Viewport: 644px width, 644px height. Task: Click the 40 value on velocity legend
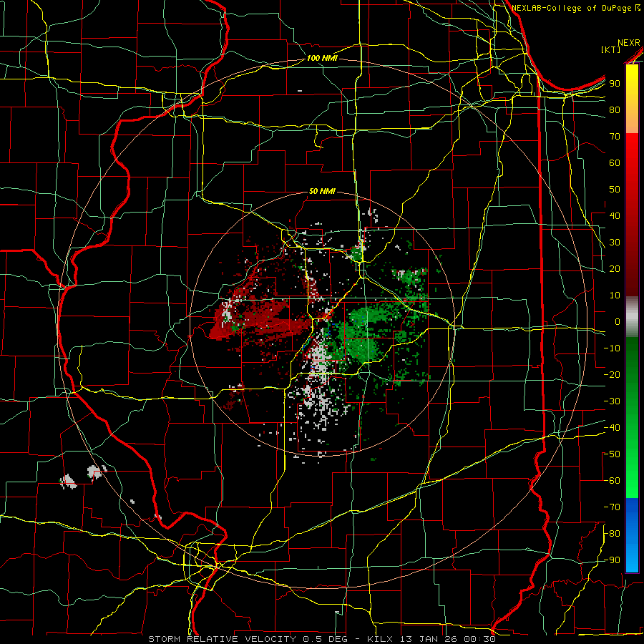(615, 215)
